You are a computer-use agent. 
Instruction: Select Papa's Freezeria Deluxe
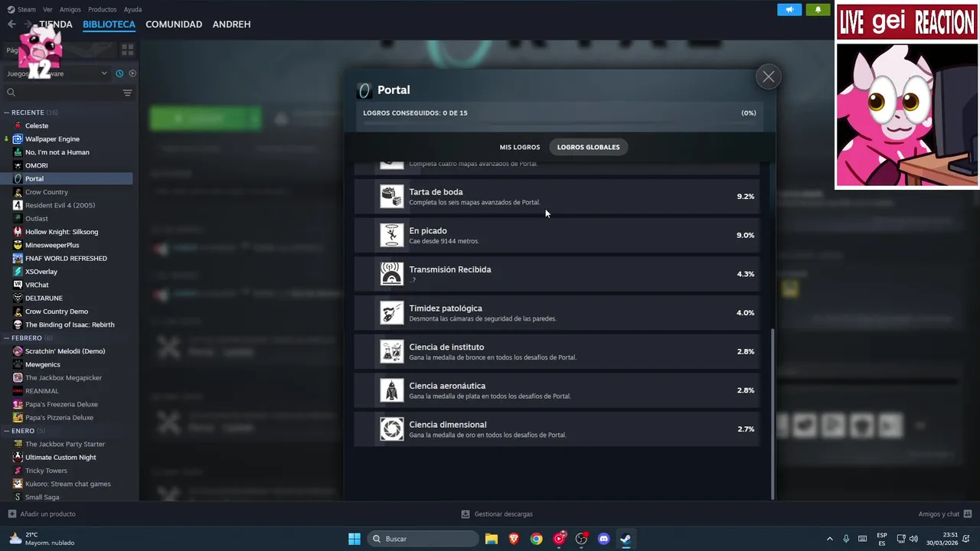click(x=61, y=404)
